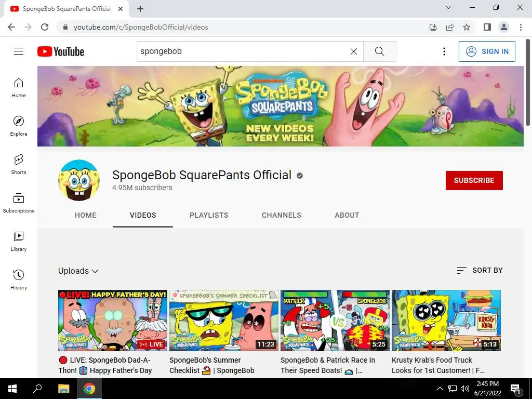Click the Happy Father's Day live thumbnail
532x399 pixels.
(x=113, y=320)
